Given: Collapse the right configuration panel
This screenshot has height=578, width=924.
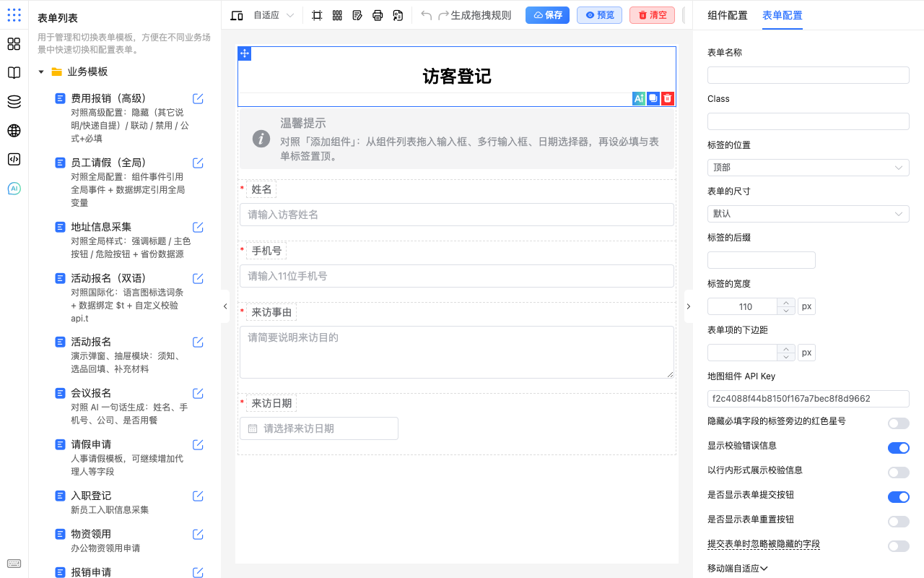Looking at the screenshot, I should pos(688,306).
